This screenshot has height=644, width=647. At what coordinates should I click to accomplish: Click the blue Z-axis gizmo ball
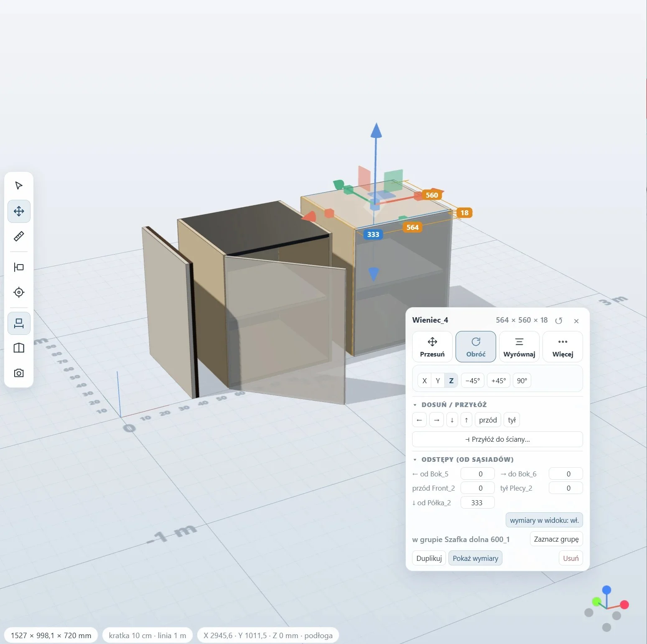pyautogui.click(x=606, y=590)
